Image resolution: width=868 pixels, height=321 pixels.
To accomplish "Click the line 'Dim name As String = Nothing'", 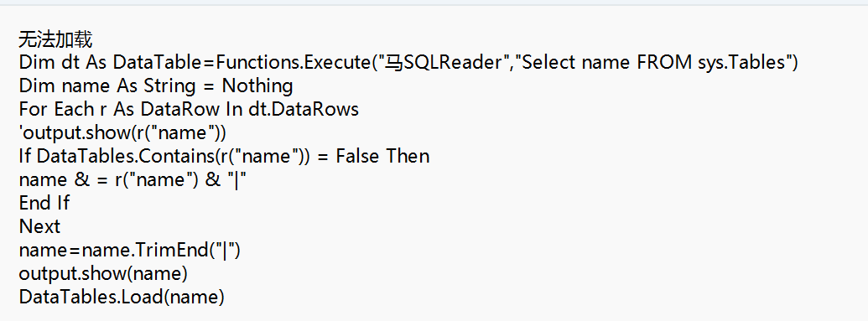I will pyautogui.click(x=156, y=86).
